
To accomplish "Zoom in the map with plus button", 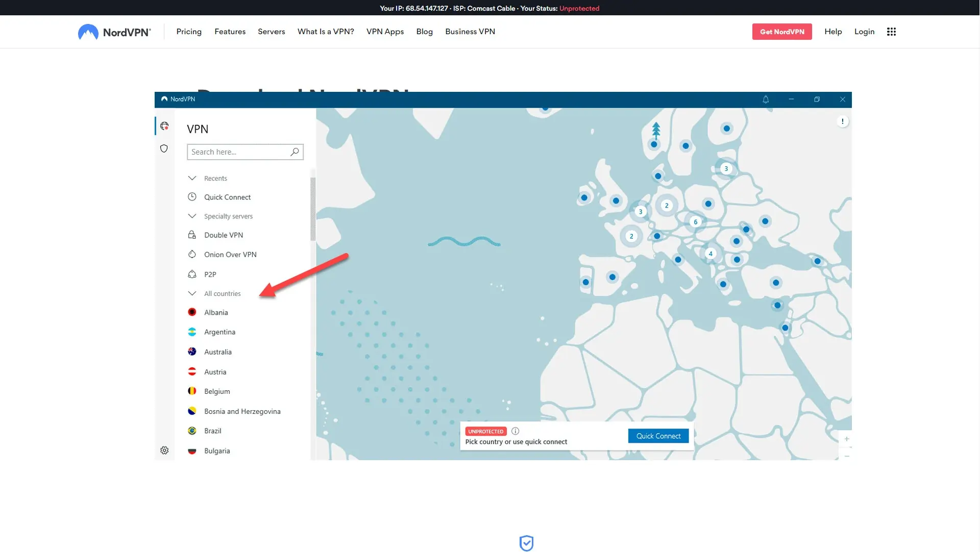I will 847,439.
